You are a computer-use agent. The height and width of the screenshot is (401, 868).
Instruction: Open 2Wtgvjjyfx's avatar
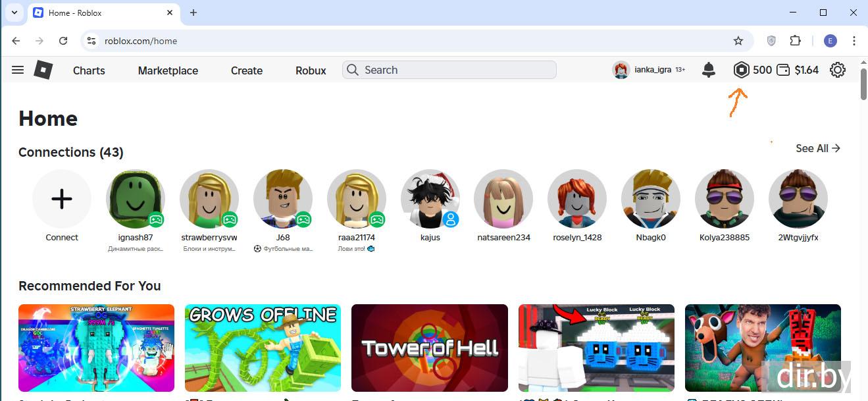798,199
